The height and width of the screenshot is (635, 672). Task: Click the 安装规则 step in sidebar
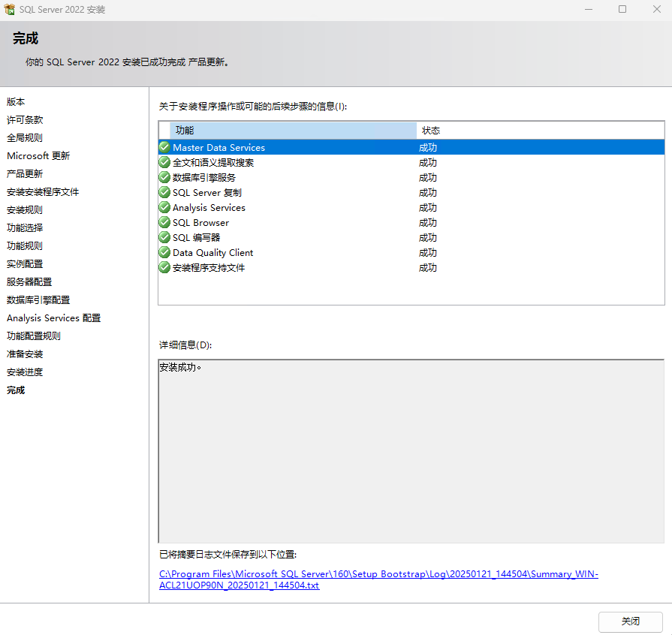point(25,209)
